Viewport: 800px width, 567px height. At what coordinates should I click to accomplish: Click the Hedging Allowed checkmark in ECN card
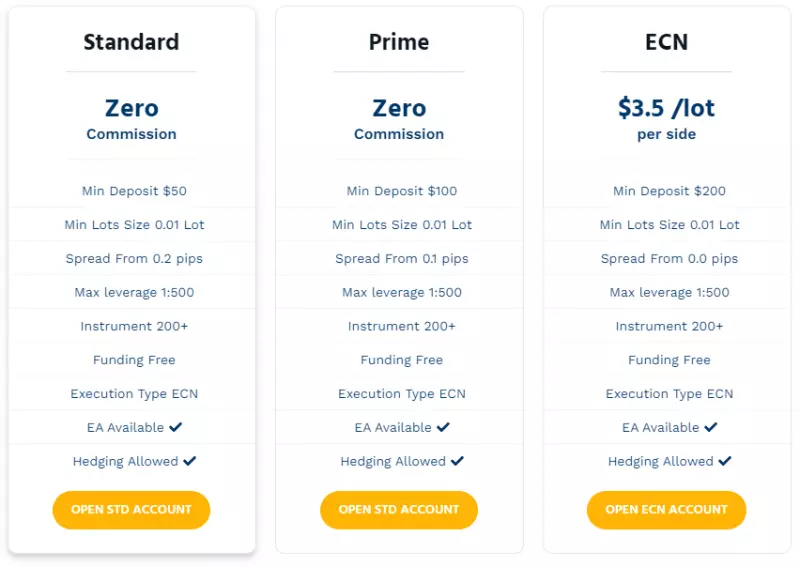click(x=725, y=461)
